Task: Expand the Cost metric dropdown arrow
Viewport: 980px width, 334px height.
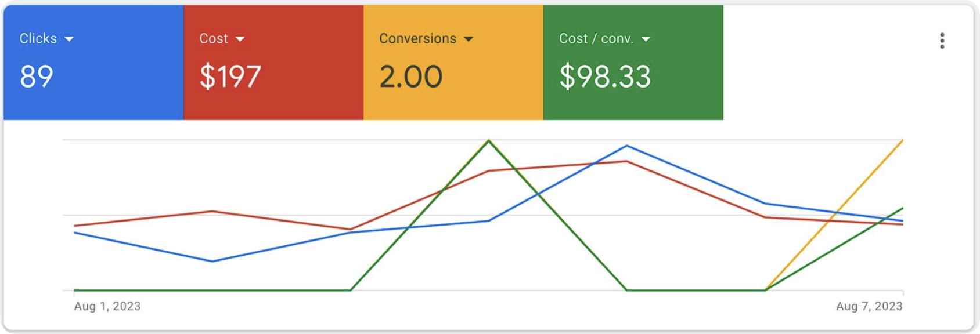Action: tap(240, 39)
